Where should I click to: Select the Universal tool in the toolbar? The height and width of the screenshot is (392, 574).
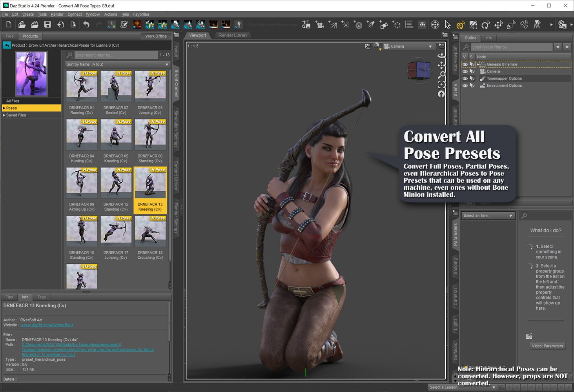[x=460, y=24]
